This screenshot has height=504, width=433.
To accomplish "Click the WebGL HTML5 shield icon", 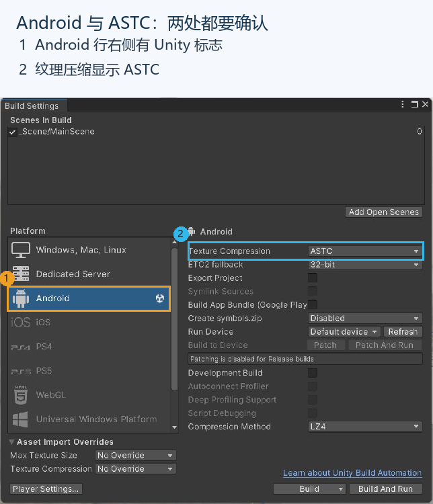I will [21, 394].
